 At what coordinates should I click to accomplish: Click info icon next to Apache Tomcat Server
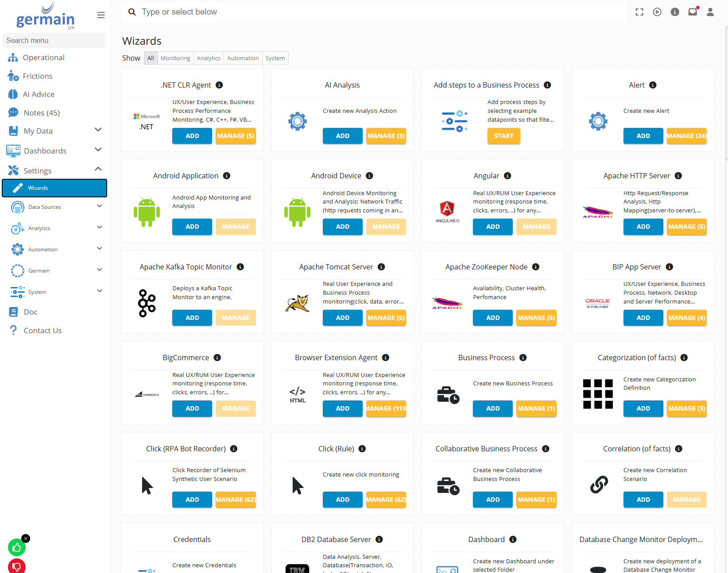(381, 267)
